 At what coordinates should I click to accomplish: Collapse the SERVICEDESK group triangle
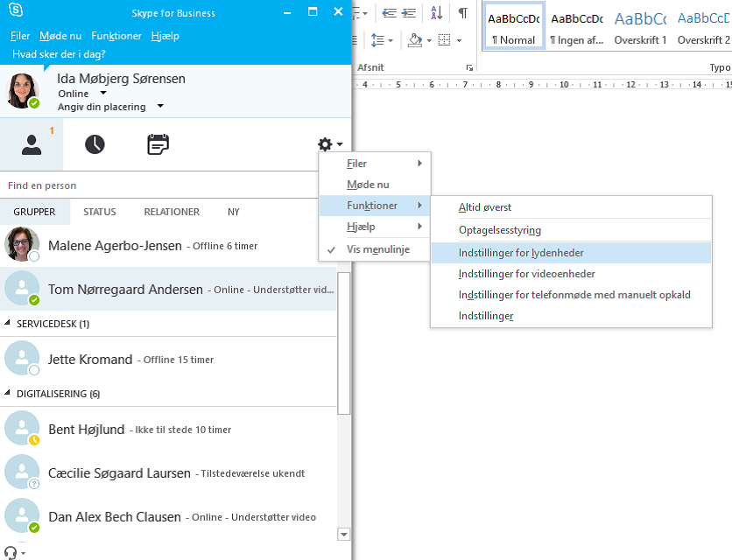7,323
